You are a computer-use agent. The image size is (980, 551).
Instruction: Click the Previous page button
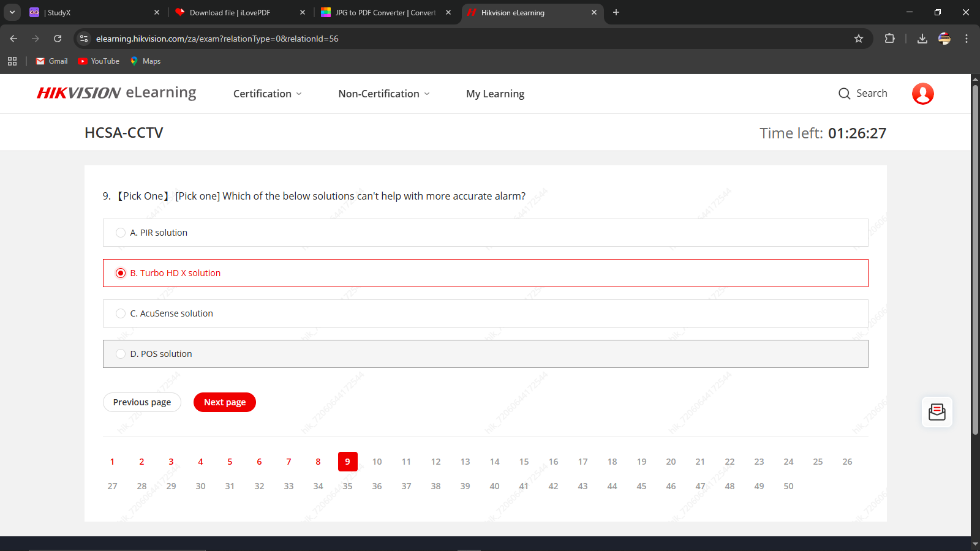pyautogui.click(x=142, y=402)
